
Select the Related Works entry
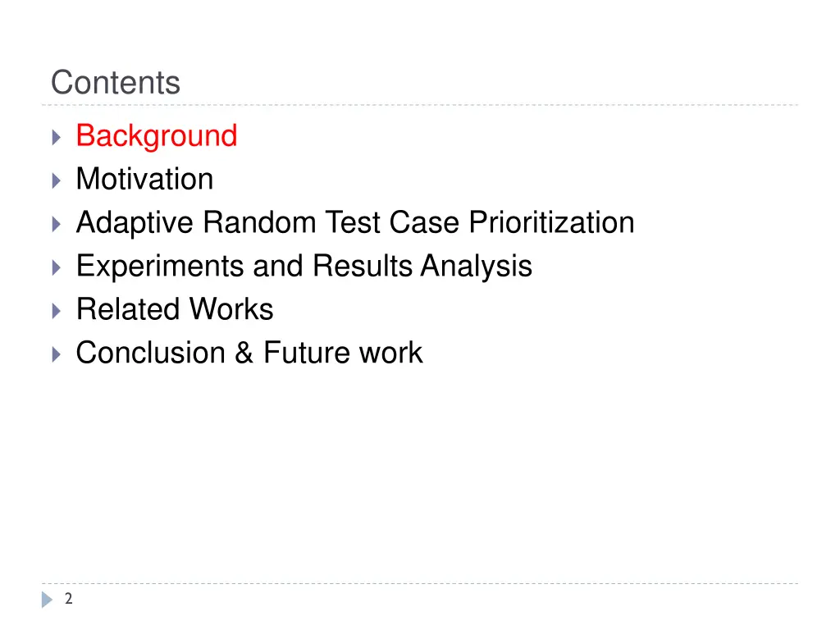click(x=175, y=309)
